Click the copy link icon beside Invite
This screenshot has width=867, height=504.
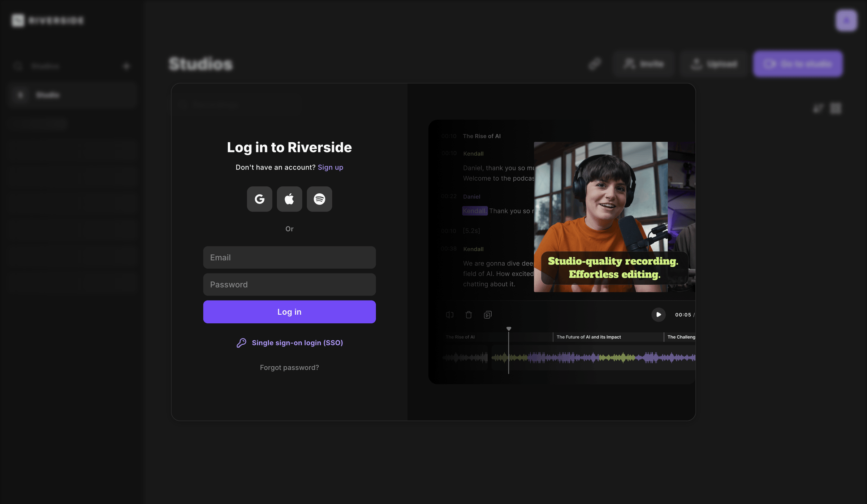point(595,64)
